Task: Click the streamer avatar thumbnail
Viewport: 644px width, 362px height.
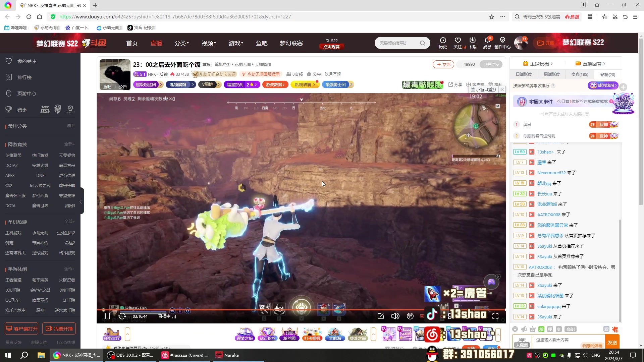Action: click(115, 74)
